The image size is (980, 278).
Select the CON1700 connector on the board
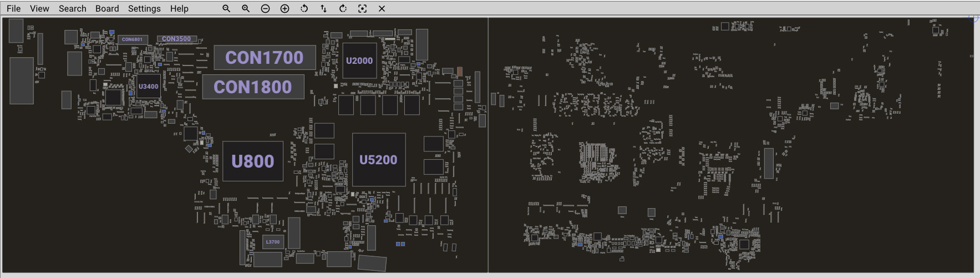pos(265,58)
